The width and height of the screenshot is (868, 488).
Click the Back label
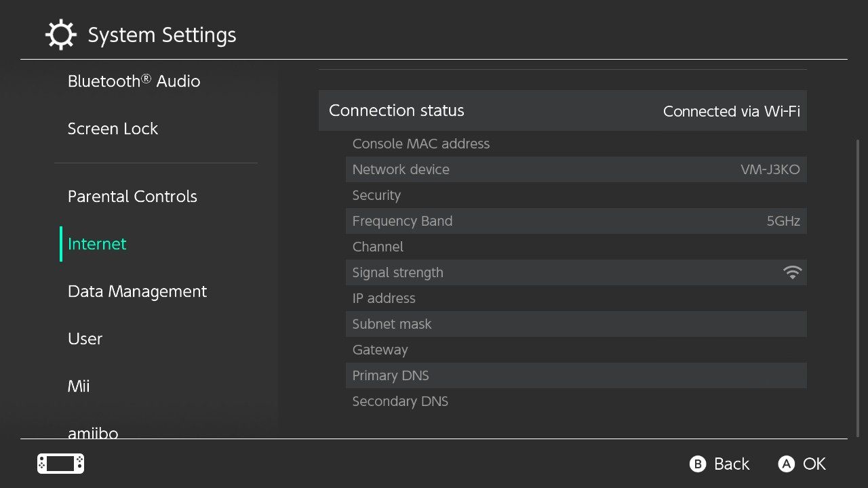tap(732, 464)
